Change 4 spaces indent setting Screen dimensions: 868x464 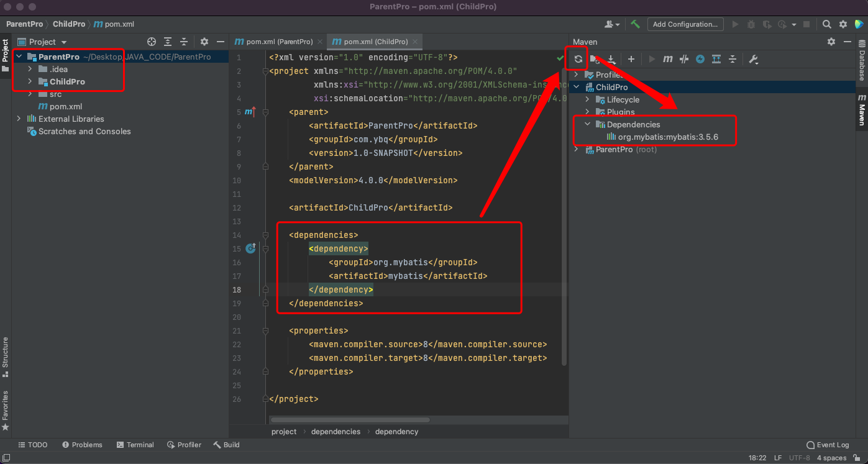click(831, 458)
